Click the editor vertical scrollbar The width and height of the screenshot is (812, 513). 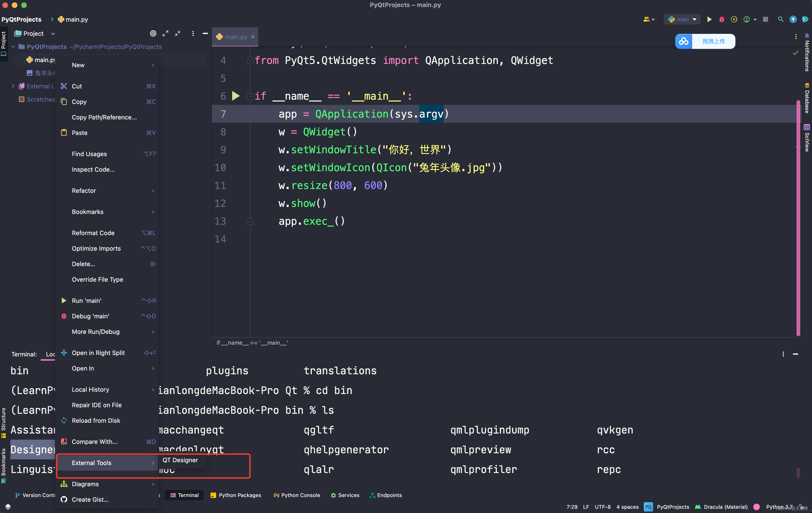(x=798, y=218)
